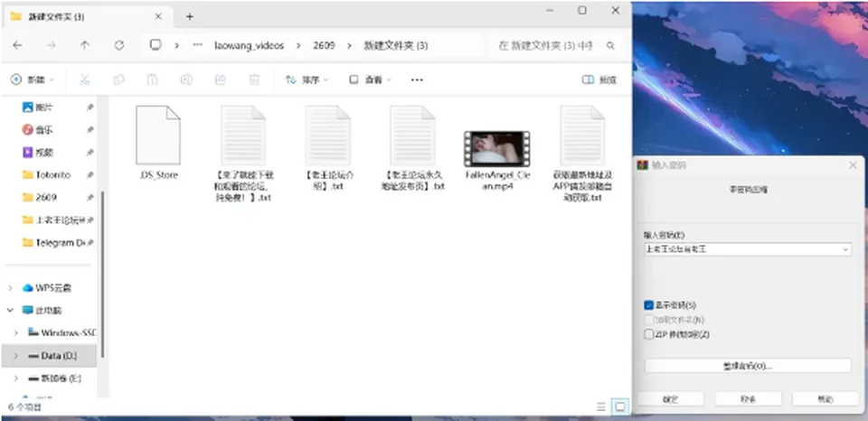
Task: Click the Copy icon in the Explorer toolbar
Action: coord(118,80)
